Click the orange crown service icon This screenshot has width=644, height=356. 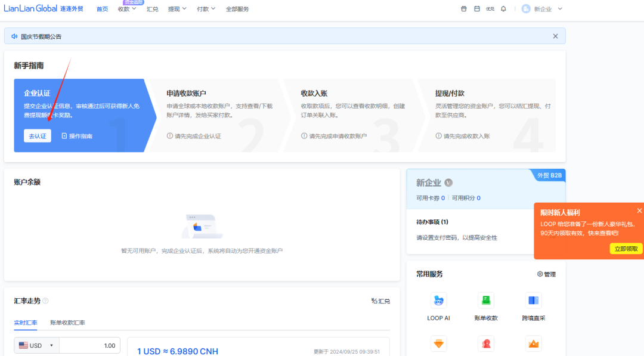pos(533,343)
